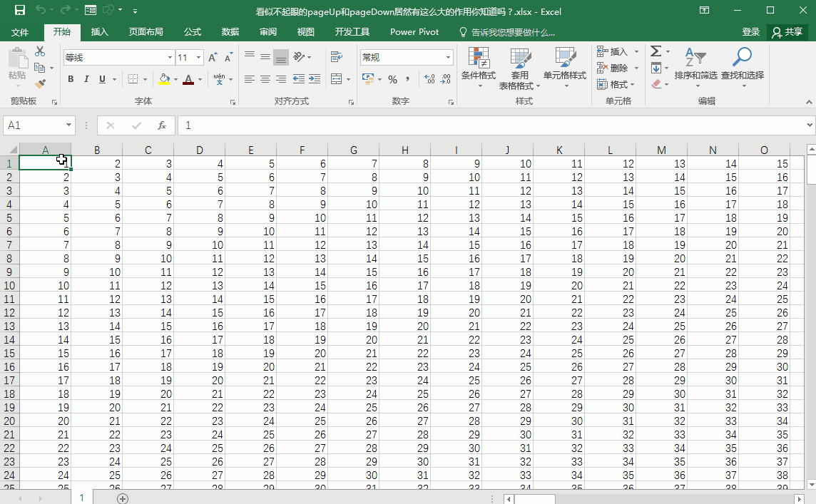Toggle underline formatting
The width and height of the screenshot is (816, 504).
coord(102,79)
